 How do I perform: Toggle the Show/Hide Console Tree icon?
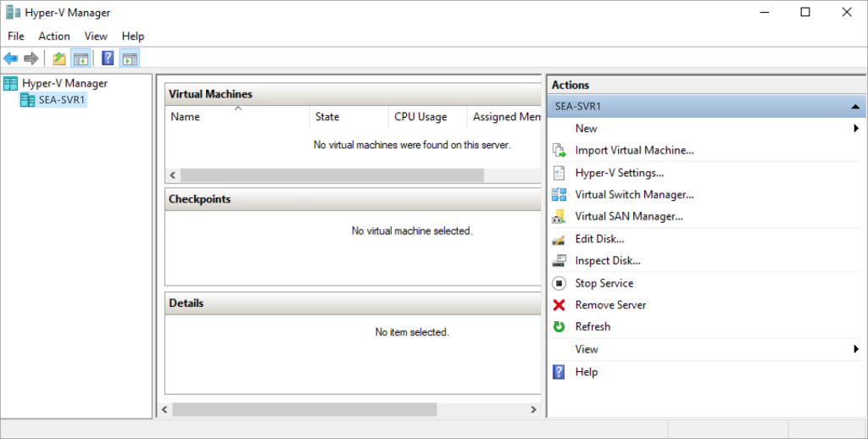coord(81,58)
